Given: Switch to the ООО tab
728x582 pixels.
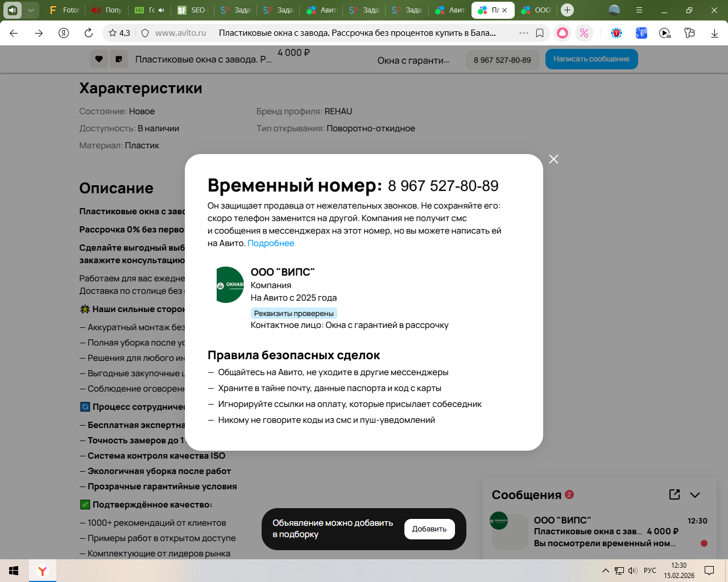Looking at the screenshot, I should tap(536, 10).
